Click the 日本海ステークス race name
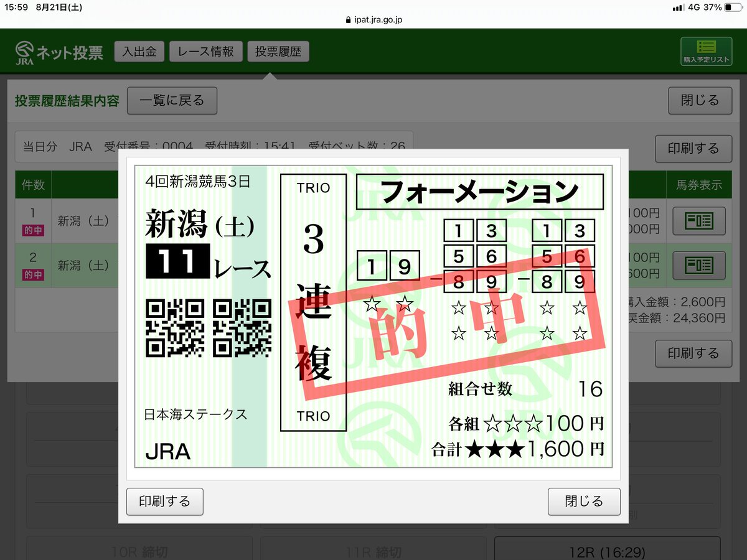The image size is (747, 560). 195,414
